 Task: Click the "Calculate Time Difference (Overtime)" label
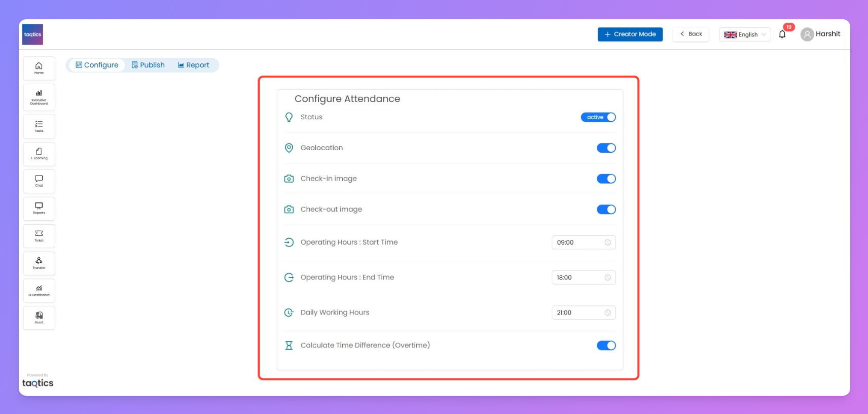coord(365,346)
